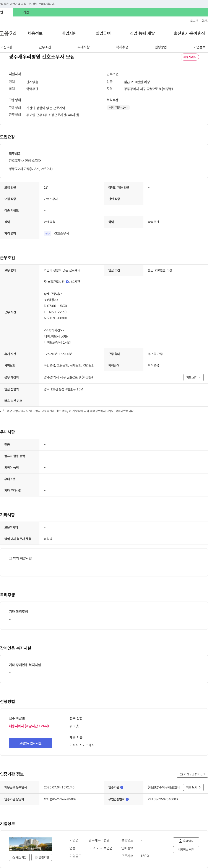Select the 국민연금, 고용보험, 산재보험, 건강보험 text
The height and width of the screenshot is (868, 208).
(69, 365)
